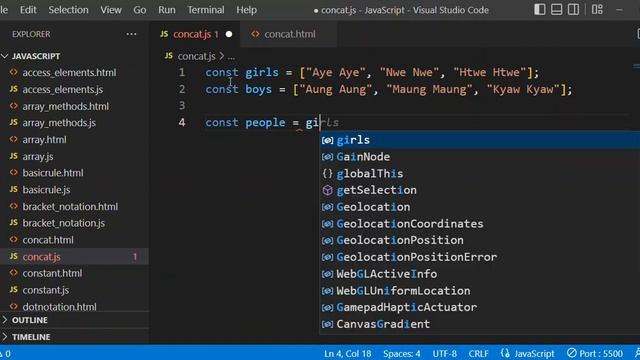Choose 'getSelection' autocomplete suggestion

click(480, 190)
